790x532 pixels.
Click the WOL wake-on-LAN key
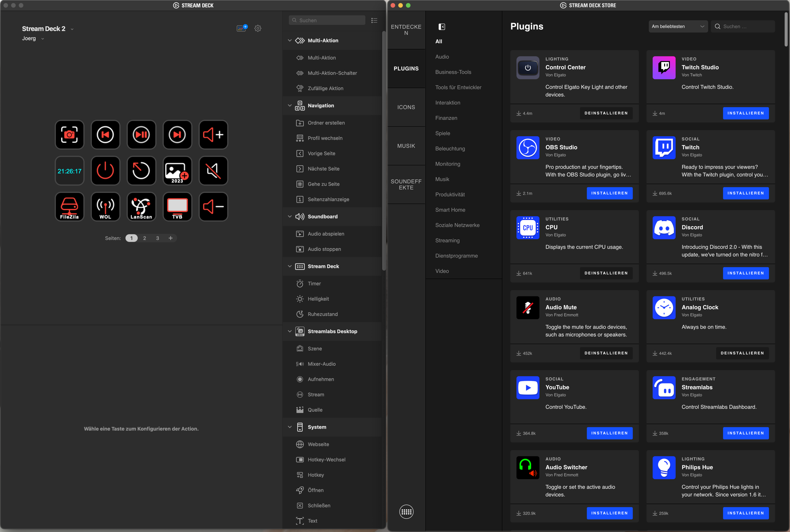tap(106, 206)
